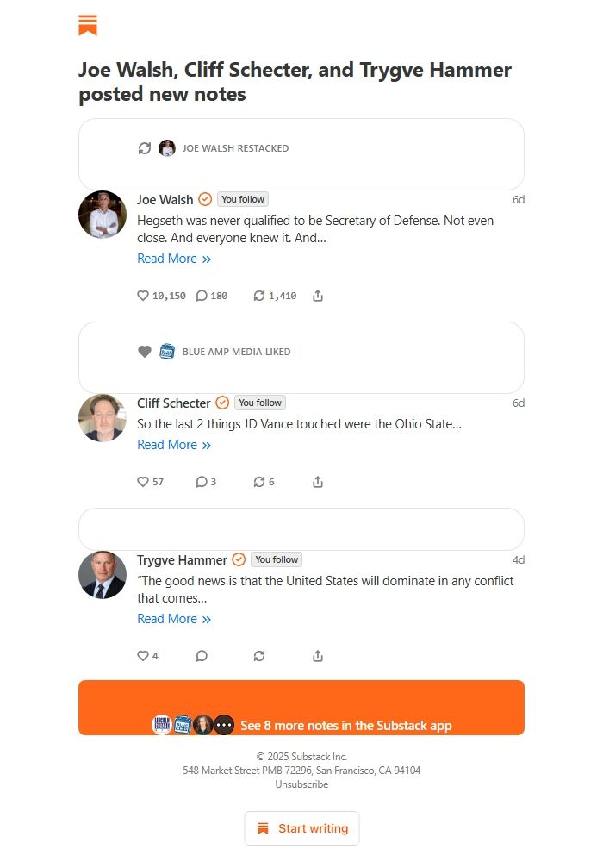Expand Trygve Hammer's note via Read More
This screenshot has height=868, width=603.
click(174, 619)
